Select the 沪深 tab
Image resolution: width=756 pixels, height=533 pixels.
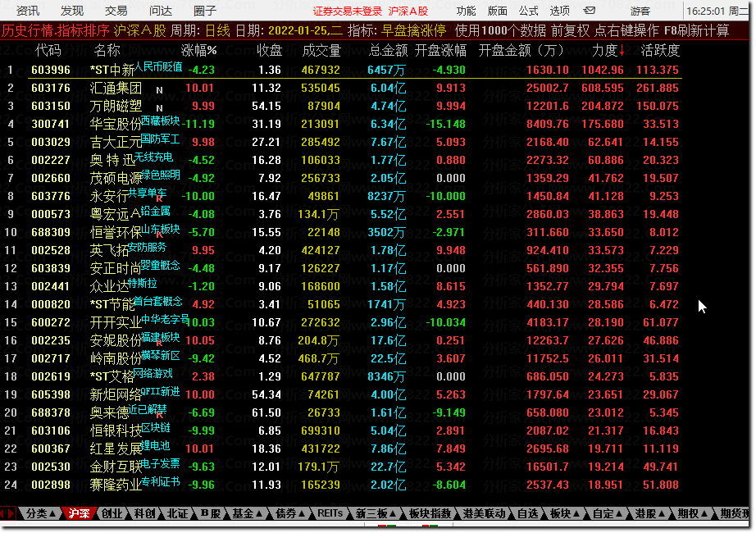click(x=79, y=513)
